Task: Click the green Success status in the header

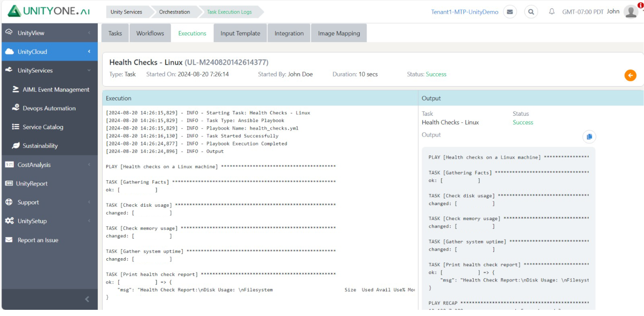Action: pyautogui.click(x=436, y=74)
